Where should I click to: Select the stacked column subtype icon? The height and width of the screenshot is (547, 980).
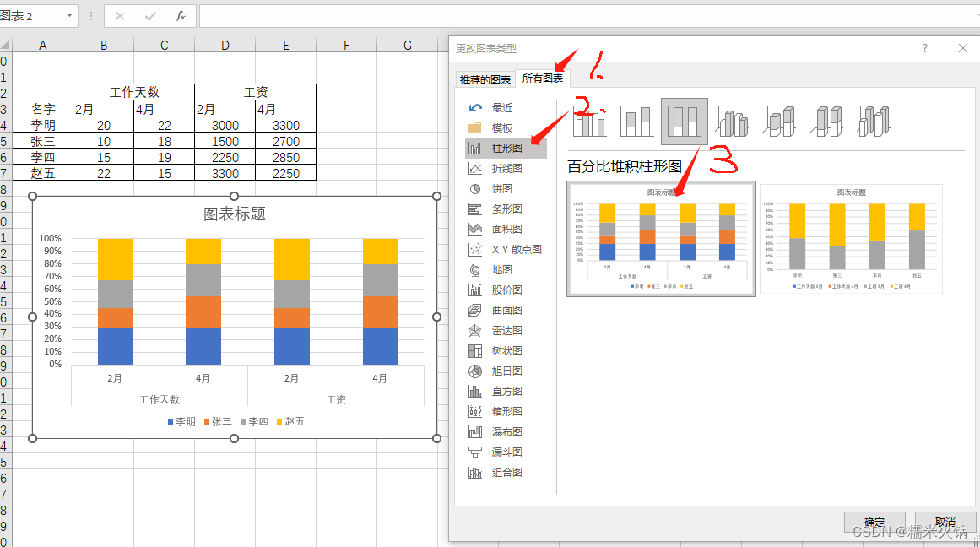[x=636, y=122]
